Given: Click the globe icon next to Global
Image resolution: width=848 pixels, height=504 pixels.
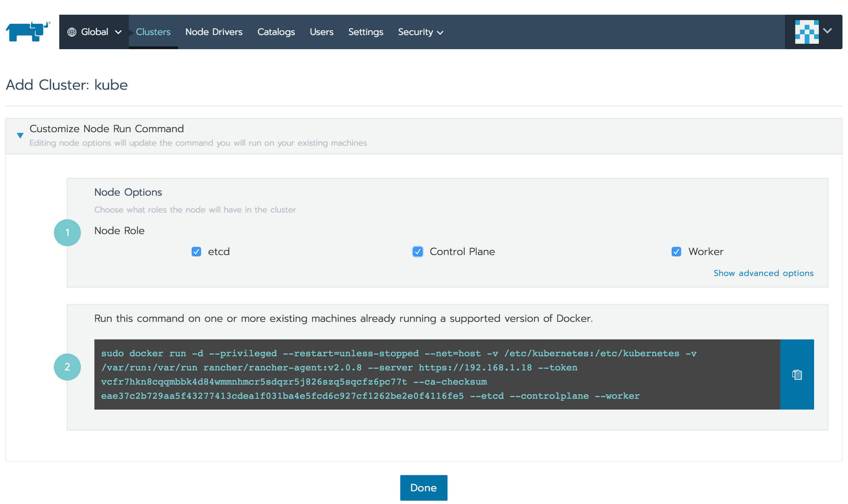Looking at the screenshot, I should pos(72,32).
